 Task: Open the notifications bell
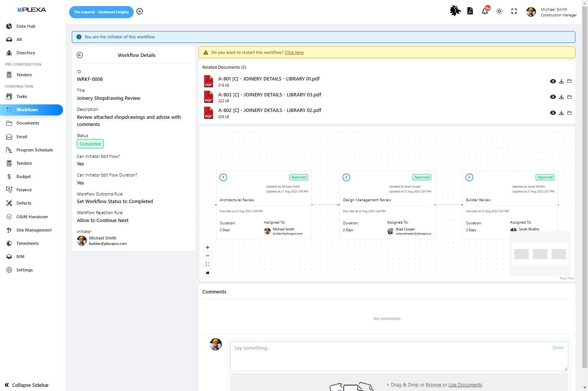coord(485,11)
